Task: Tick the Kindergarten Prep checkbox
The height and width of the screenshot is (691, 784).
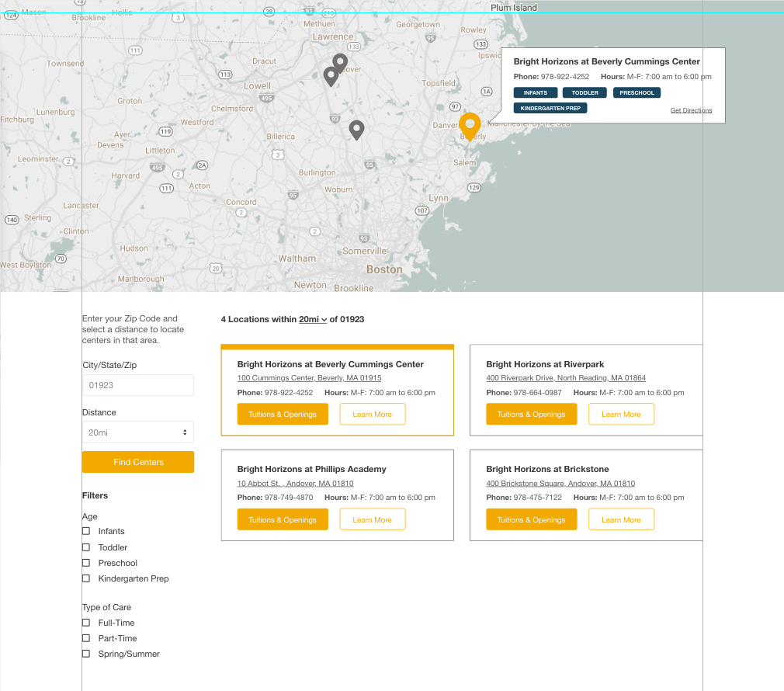Action: 86,578
